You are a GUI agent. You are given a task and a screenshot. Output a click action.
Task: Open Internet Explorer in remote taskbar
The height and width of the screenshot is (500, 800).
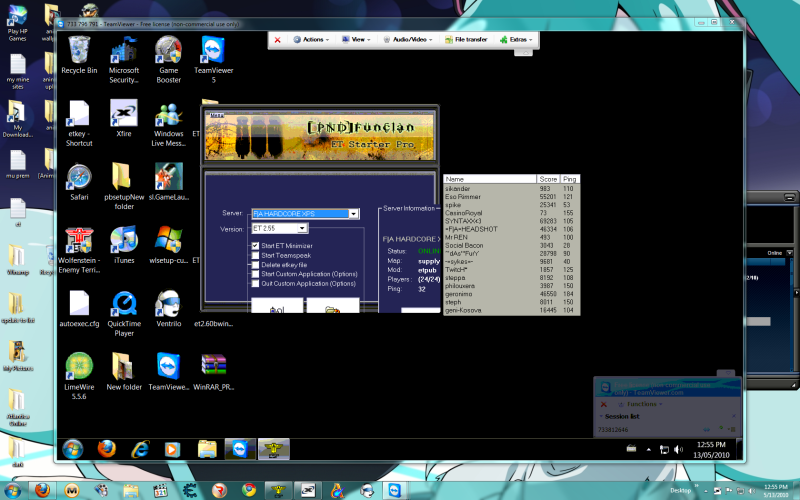pos(139,449)
